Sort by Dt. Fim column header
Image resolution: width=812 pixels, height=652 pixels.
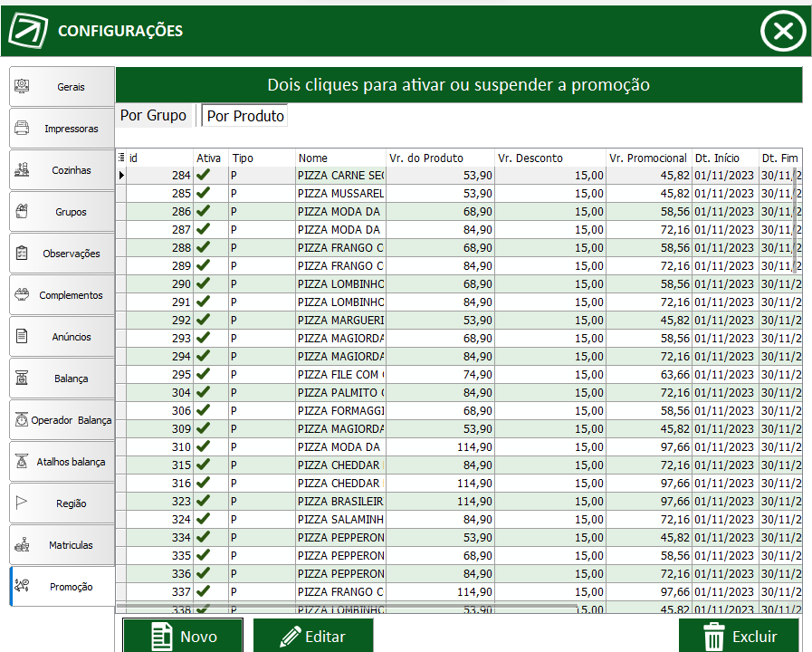tap(781, 158)
